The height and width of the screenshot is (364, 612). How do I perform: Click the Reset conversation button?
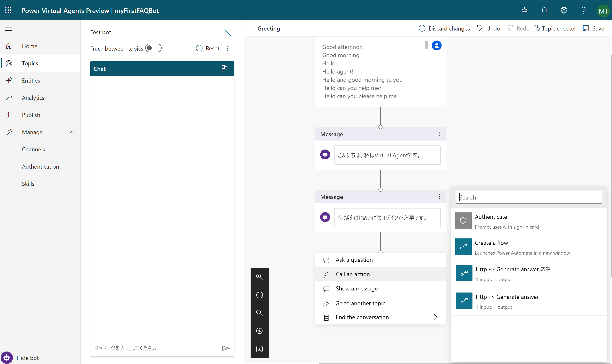208,48
